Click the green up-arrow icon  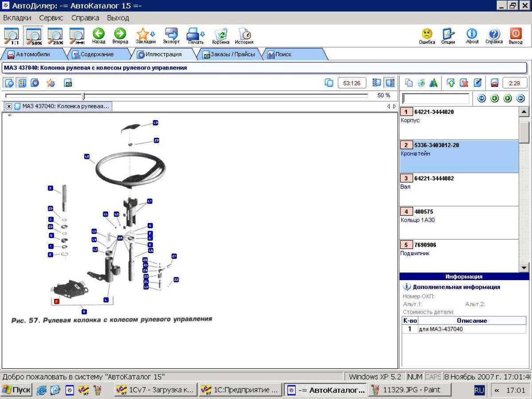point(451,83)
